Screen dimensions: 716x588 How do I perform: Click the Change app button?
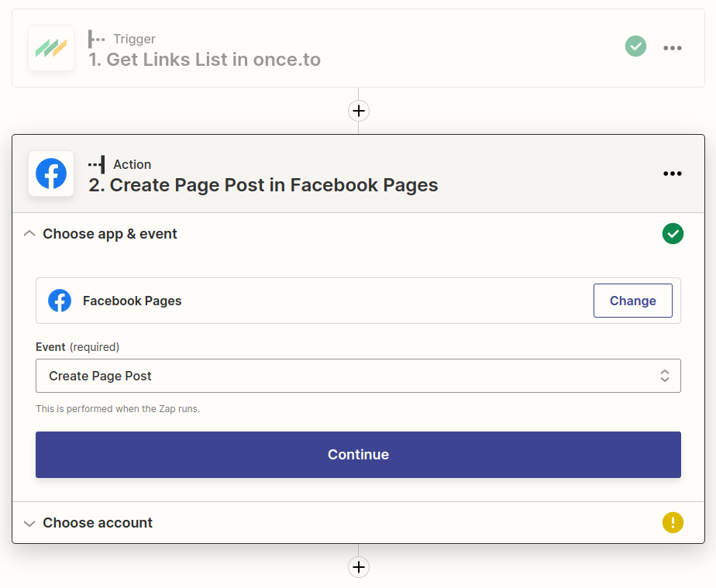click(x=632, y=301)
